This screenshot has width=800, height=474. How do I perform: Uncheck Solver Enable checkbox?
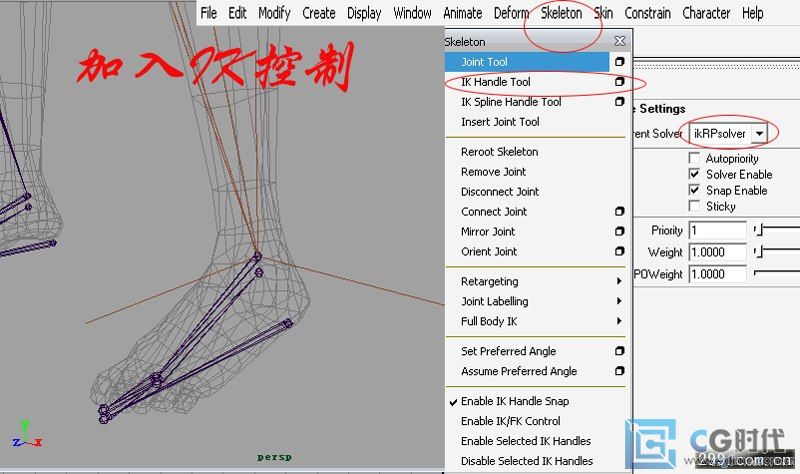pyautogui.click(x=694, y=174)
